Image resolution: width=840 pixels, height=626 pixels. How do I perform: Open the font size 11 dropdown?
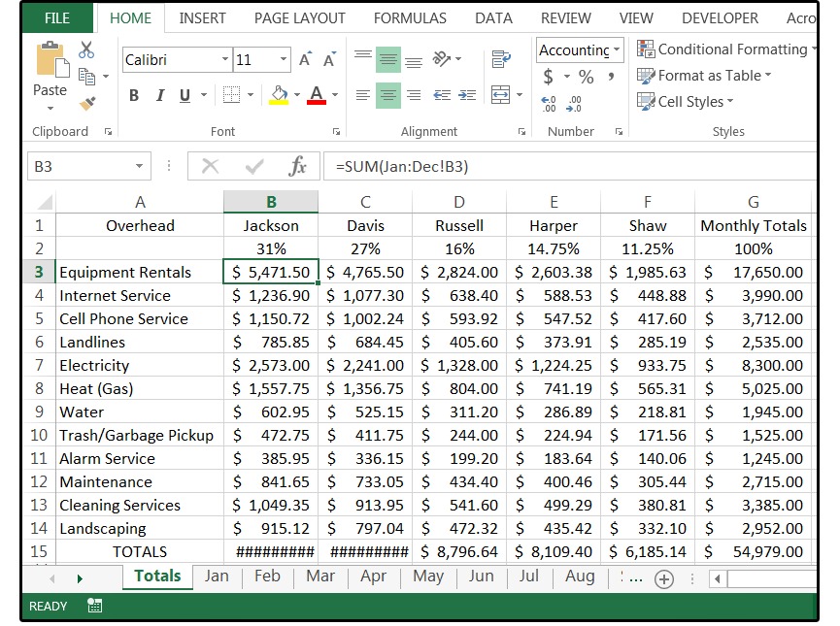pyautogui.click(x=284, y=59)
